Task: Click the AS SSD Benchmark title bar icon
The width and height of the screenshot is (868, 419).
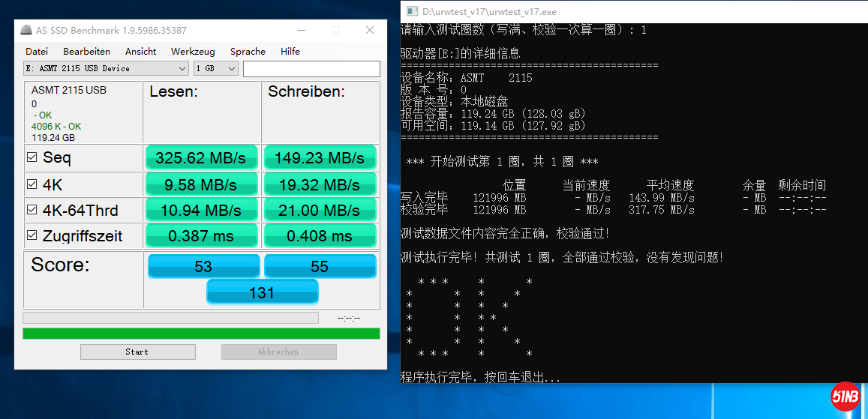Action: 26,31
